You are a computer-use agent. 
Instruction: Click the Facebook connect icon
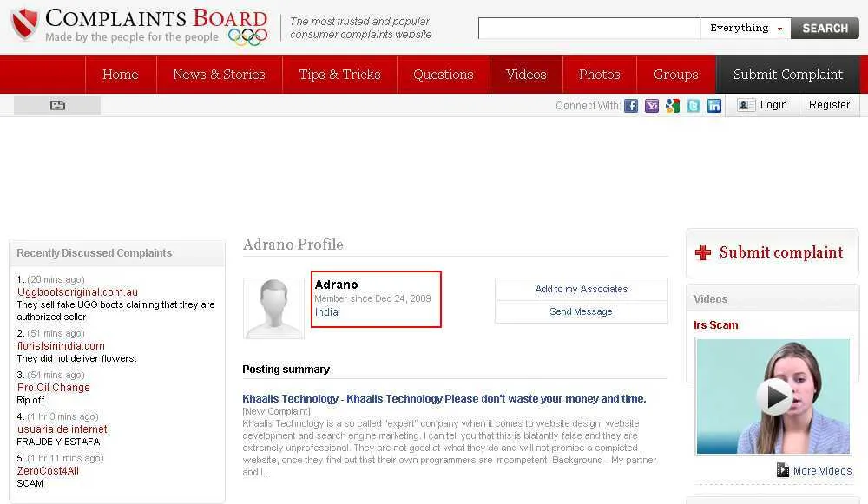631,106
